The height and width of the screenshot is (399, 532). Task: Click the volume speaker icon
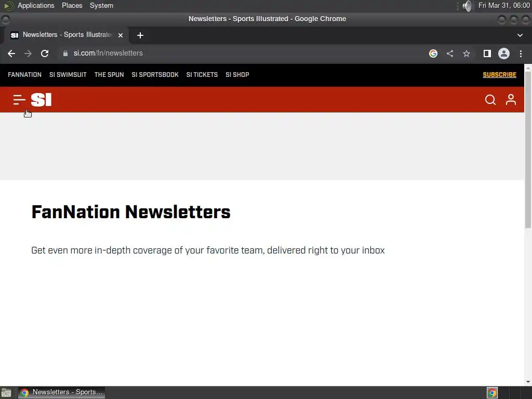pyautogui.click(x=467, y=6)
